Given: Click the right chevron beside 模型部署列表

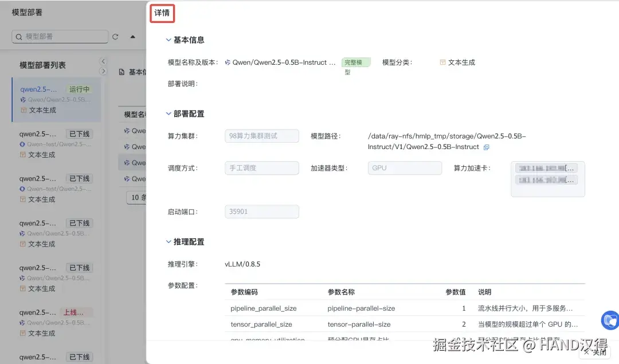Looking at the screenshot, I should (x=103, y=71).
